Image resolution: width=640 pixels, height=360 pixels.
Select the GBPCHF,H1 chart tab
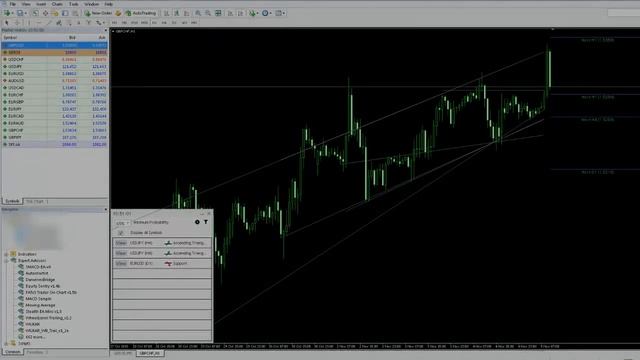click(x=150, y=353)
